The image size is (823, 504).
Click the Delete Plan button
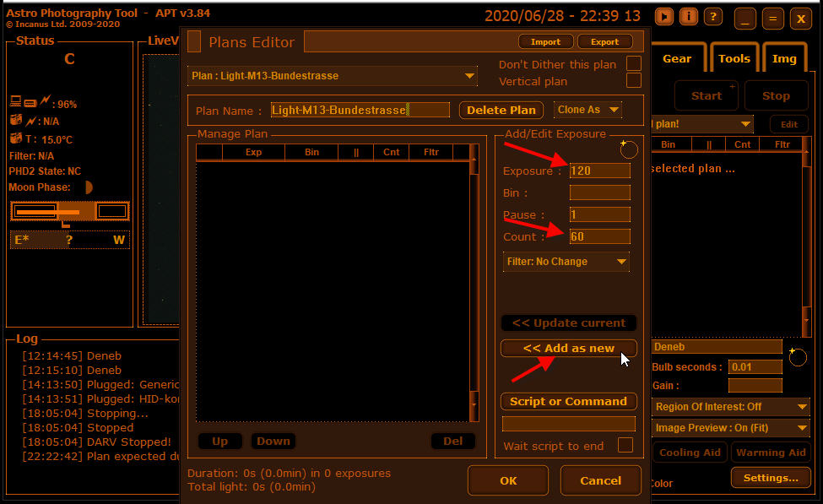coord(501,110)
